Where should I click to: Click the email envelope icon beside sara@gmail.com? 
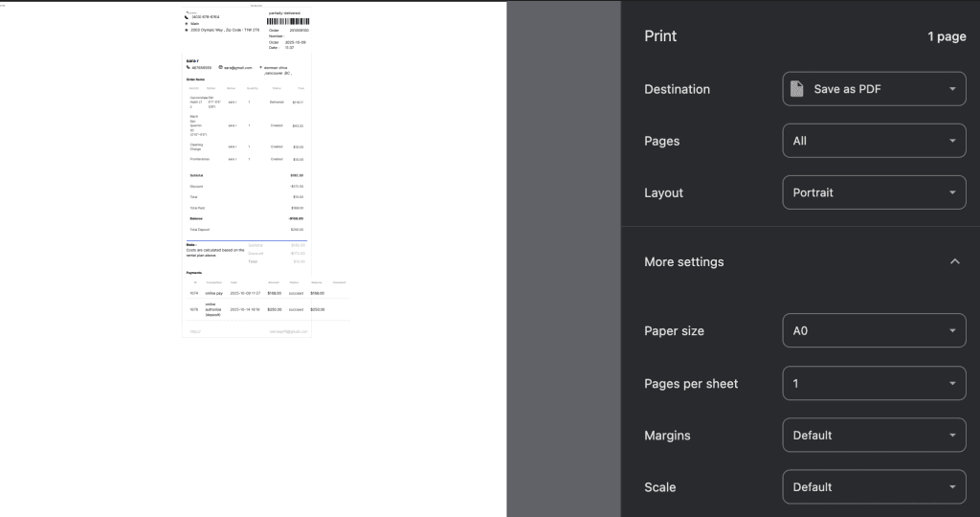[221, 67]
